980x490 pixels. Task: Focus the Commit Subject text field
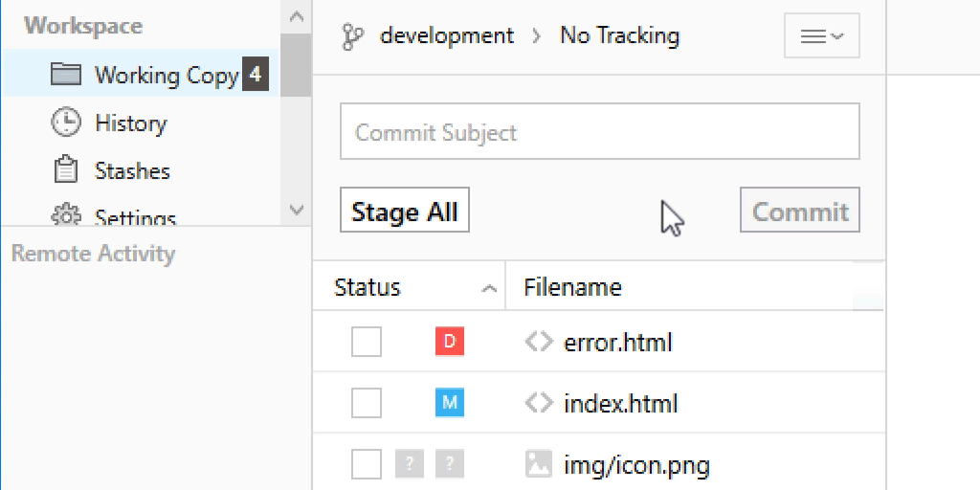[599, 132]
